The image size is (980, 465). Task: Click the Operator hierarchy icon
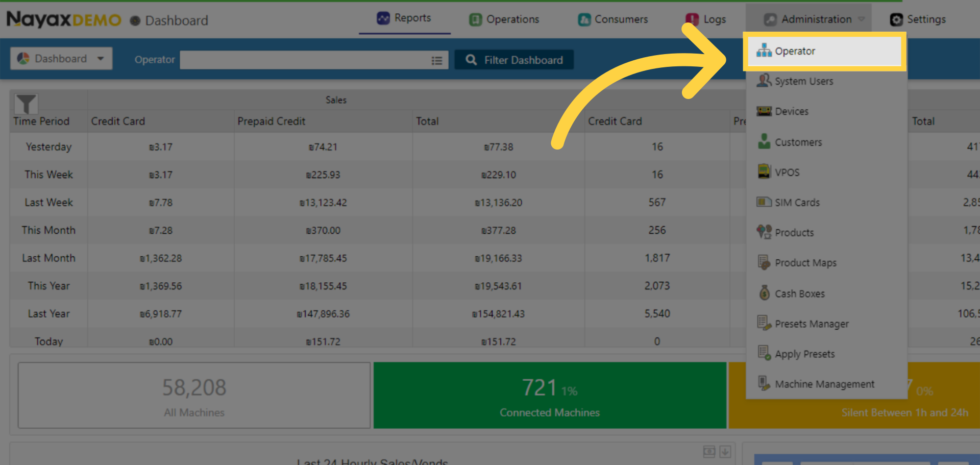tap(764, 50)
